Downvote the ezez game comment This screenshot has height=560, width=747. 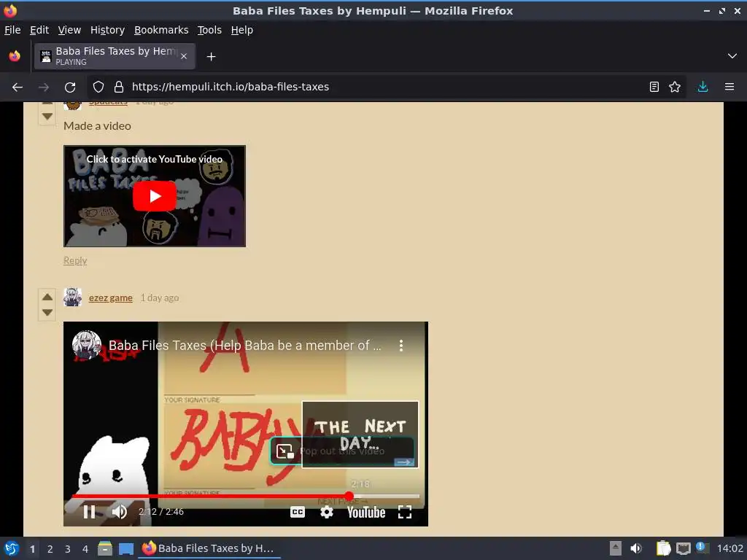47,312
